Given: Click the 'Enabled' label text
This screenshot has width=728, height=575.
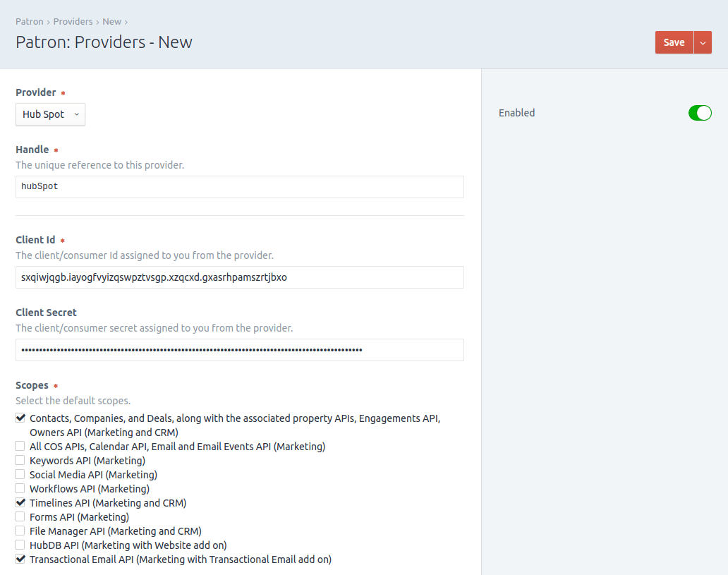Looking at the screenshot, I should tap(517, 113).
